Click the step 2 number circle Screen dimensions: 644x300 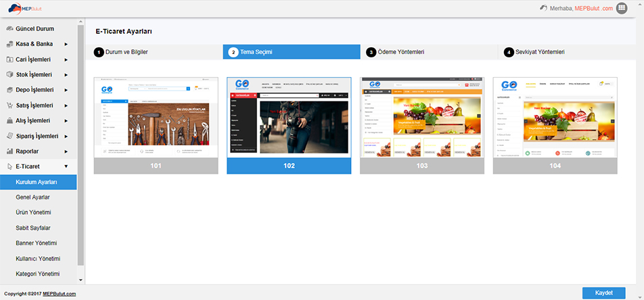(x=233, y=53)
